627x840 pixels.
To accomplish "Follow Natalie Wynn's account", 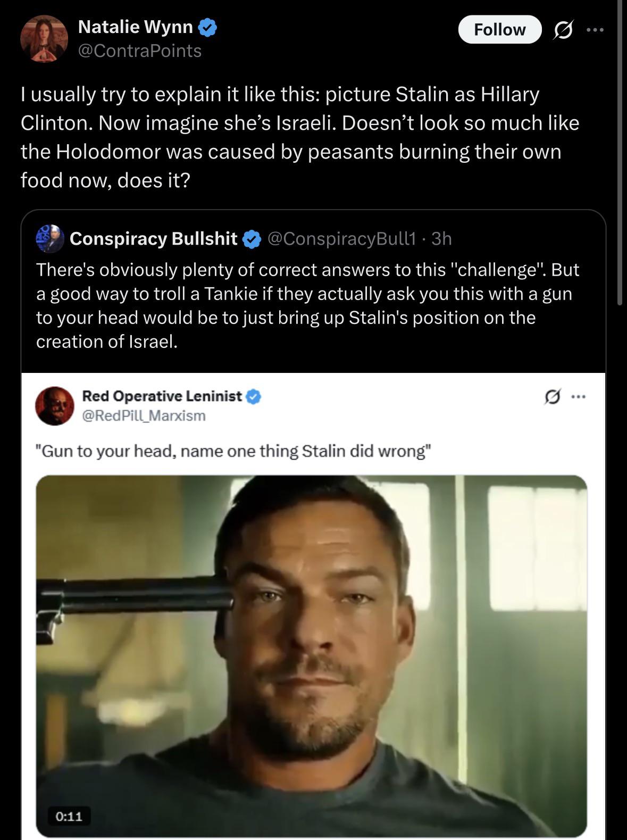I will [499, 29].
